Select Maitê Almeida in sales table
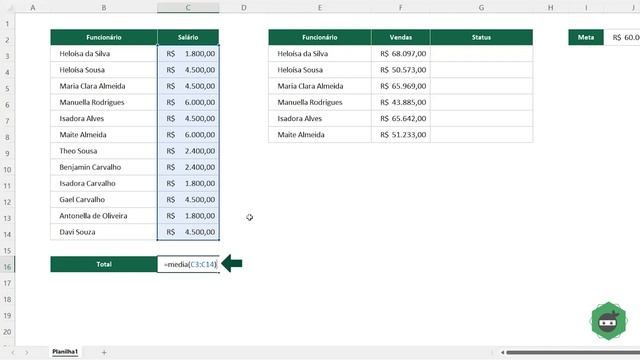Image resolution: width=640 pixels, height=360 pixels. click(x=320, y=135)
